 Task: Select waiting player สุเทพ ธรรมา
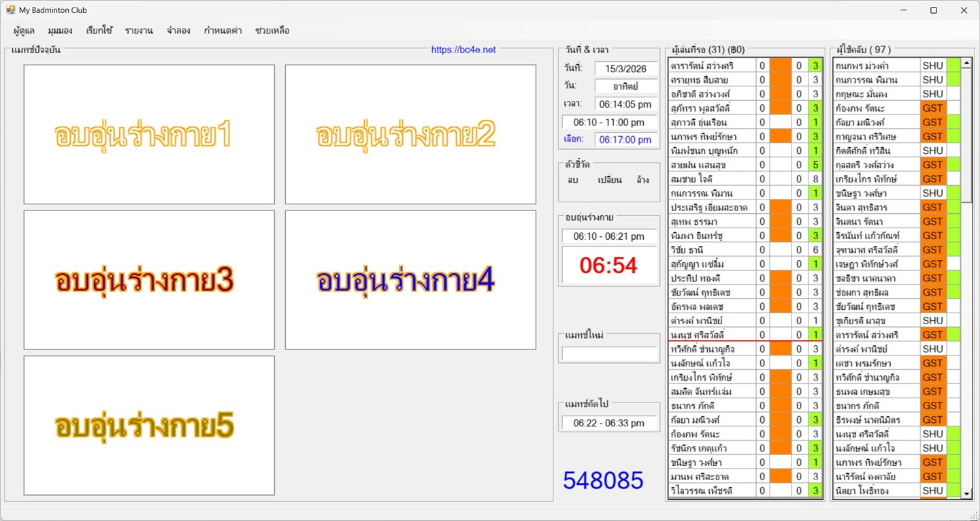[712, 221]
